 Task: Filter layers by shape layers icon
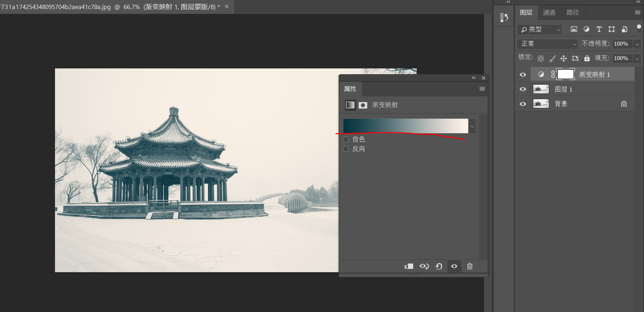[x=612, y=29]
